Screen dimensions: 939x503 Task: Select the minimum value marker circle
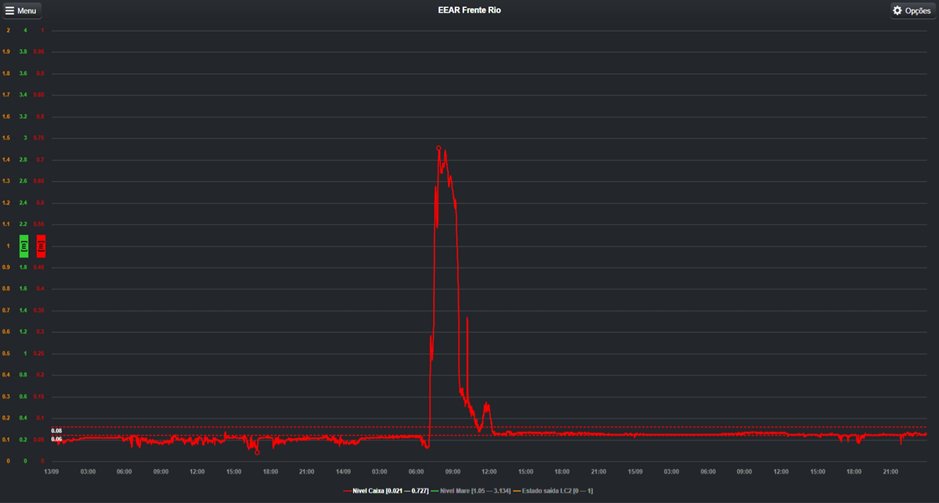click(x=258, y=453)
